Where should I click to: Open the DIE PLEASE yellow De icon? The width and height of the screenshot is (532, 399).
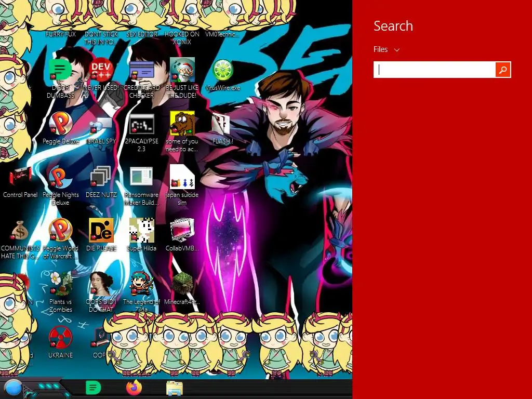coord(101,230)
